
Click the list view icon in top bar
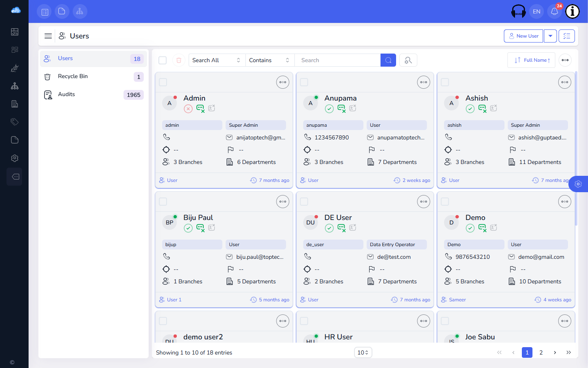(45, 11)
